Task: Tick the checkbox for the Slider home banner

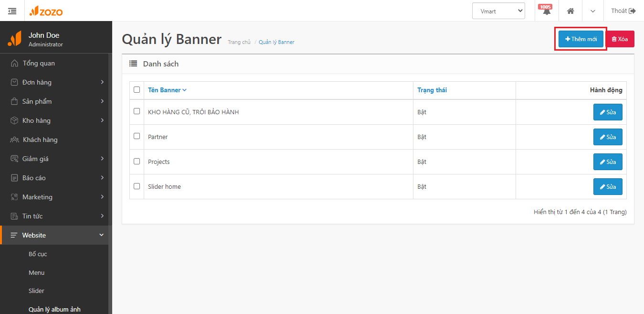Action: [x=137, y=186]
